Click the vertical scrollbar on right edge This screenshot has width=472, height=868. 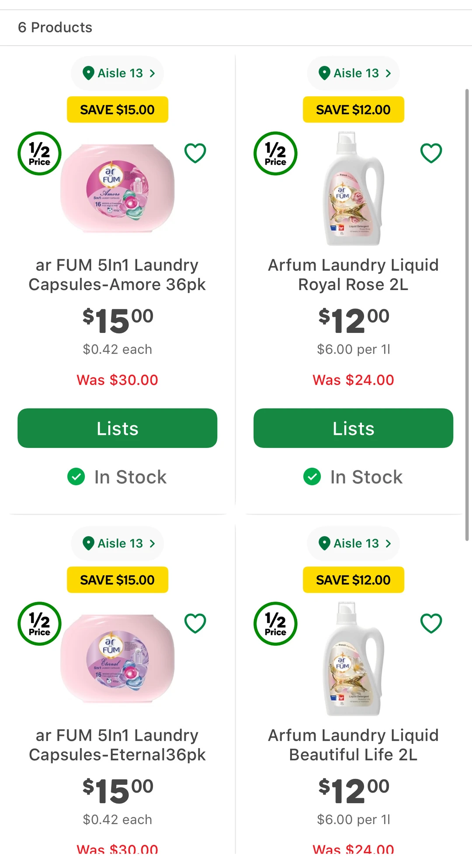pyautogui.click(x=467, y=315)
